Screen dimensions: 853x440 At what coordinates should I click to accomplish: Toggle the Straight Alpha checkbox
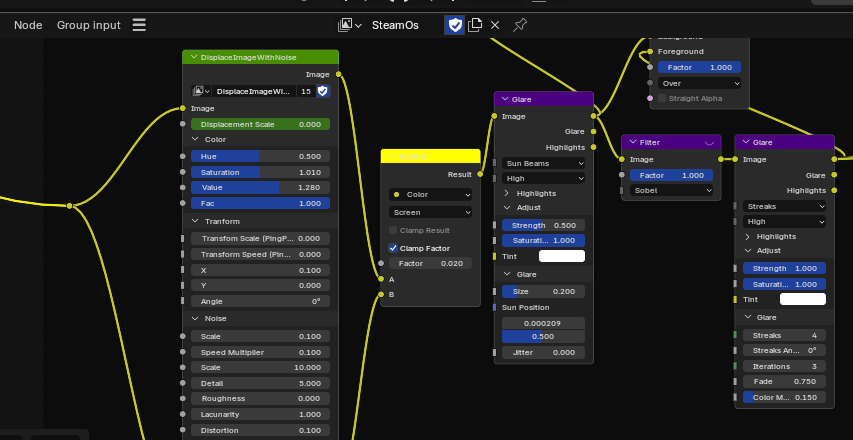(662, 98)
